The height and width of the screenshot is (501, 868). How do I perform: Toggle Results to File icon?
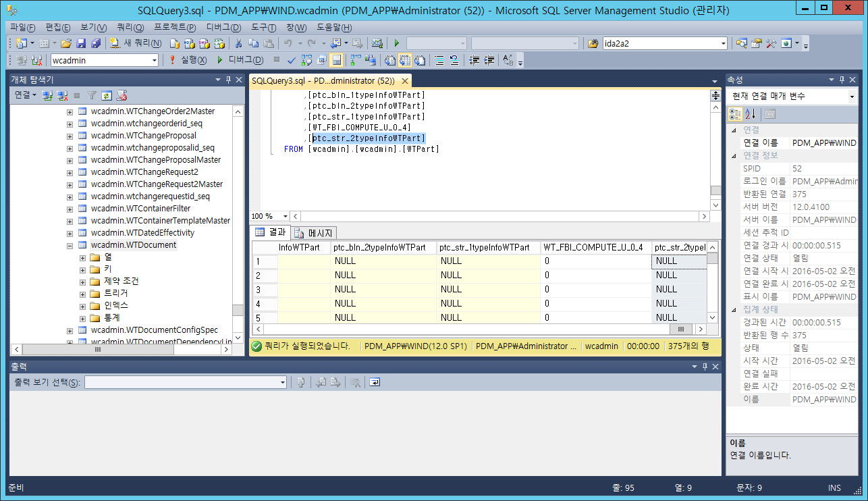point(420,60)
